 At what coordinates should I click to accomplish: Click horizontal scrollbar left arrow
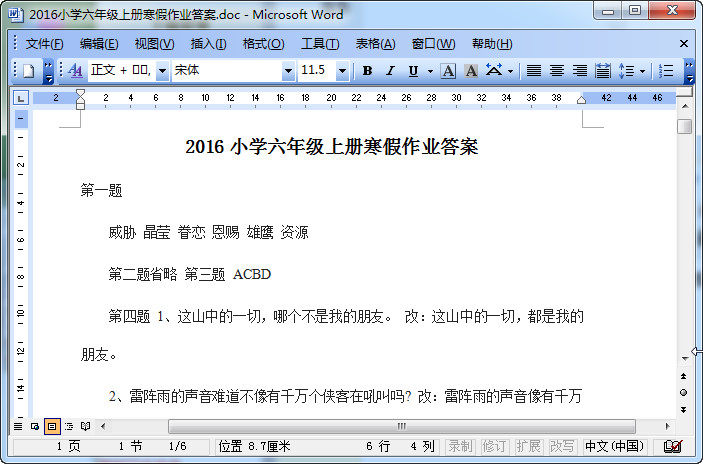pos(103,426)
